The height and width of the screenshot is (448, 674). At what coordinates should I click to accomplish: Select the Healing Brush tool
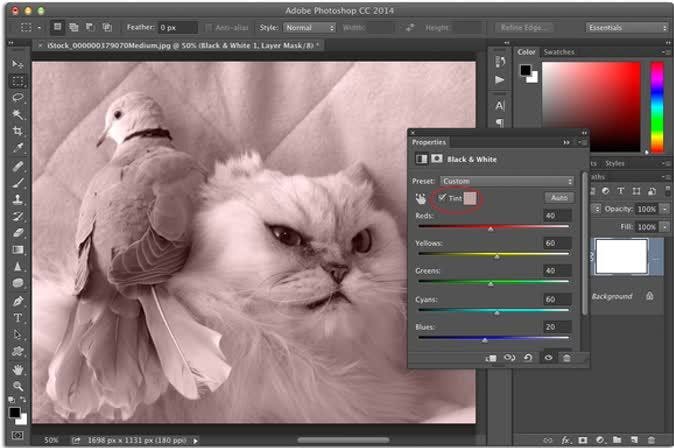[x=17, y=166]
